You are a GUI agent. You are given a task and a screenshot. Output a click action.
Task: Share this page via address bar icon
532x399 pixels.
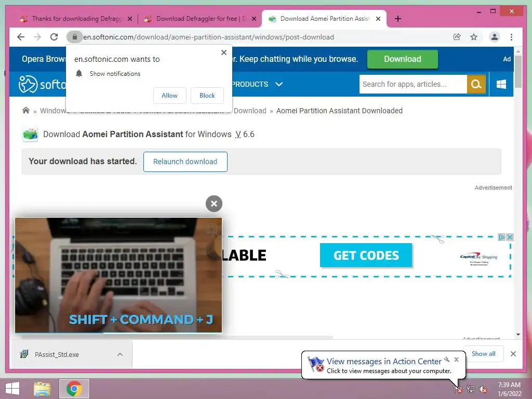(x=457, y=37)
